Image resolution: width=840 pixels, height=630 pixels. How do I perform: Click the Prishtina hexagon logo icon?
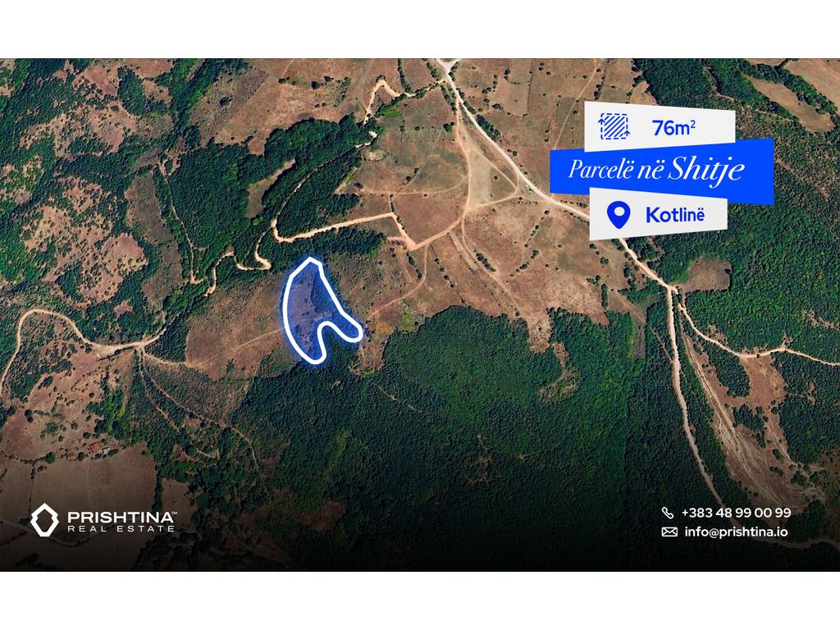click(44, 520)
